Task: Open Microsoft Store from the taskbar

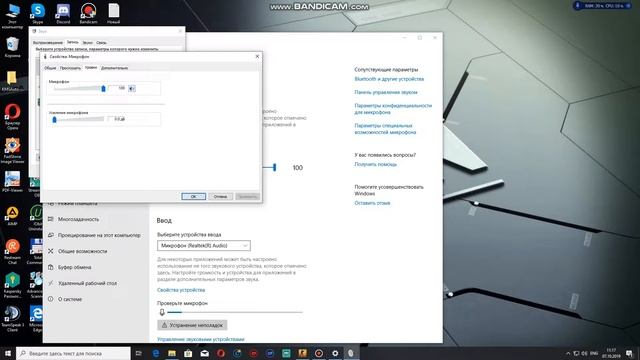Action: 188,353
